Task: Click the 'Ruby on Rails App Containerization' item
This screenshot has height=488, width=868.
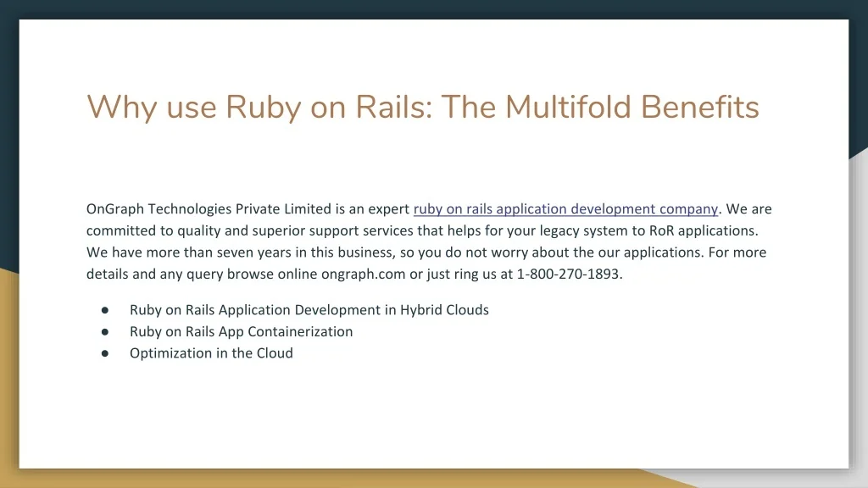Action: pos(241,332)
